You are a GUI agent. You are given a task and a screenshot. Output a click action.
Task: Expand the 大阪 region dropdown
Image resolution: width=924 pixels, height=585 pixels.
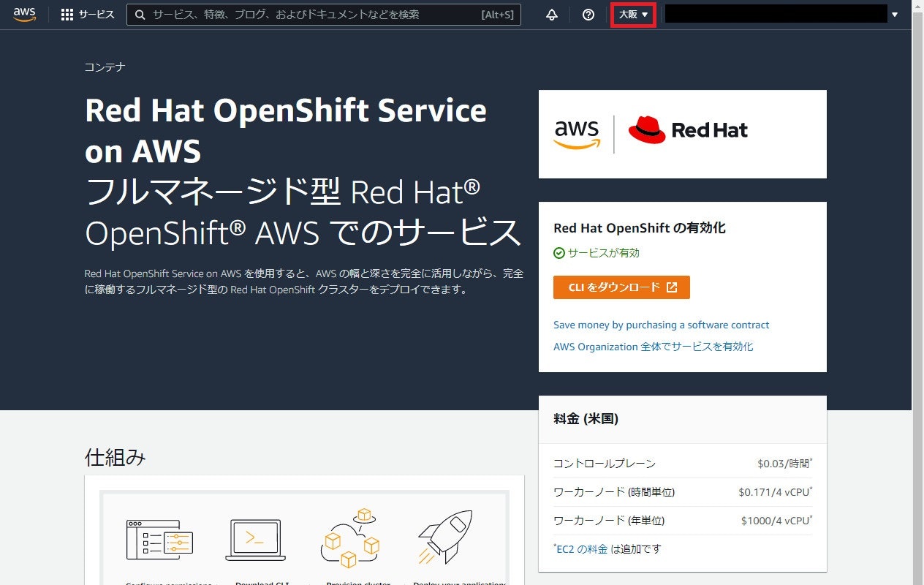[x=633, y=15]
